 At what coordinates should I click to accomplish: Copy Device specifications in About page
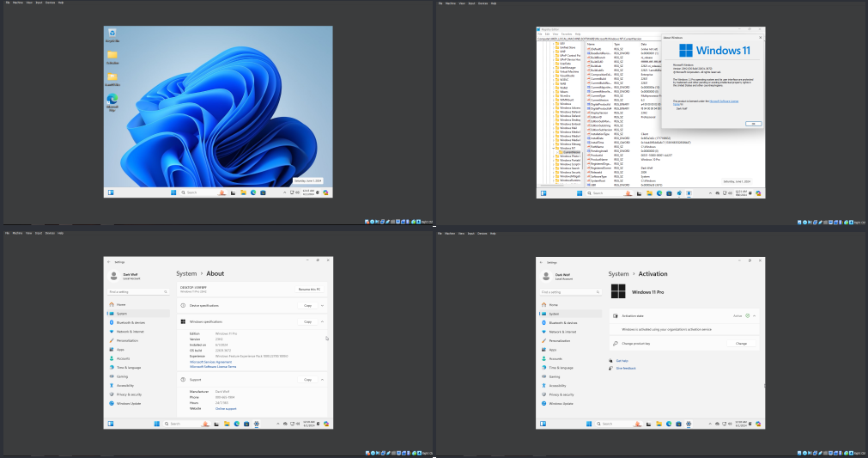click(x=307, y=305)
